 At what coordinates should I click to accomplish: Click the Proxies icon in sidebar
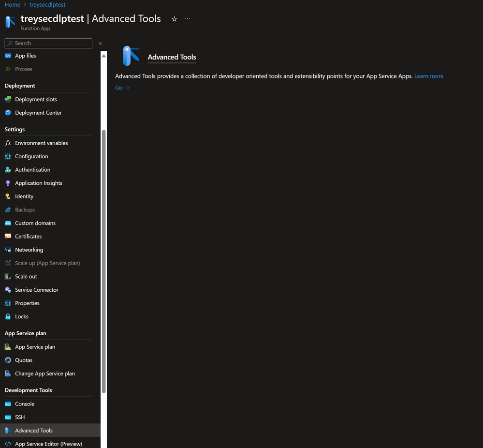coord(8,69)
